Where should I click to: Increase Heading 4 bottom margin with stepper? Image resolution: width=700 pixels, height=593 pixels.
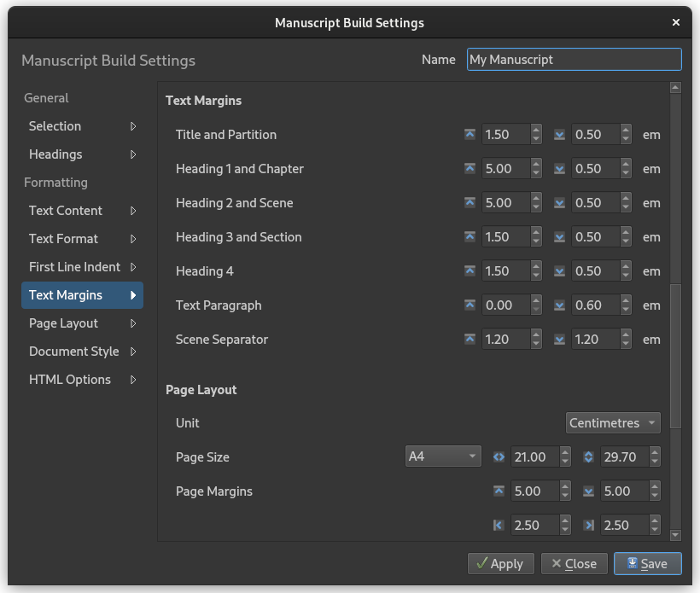(626, 266)
